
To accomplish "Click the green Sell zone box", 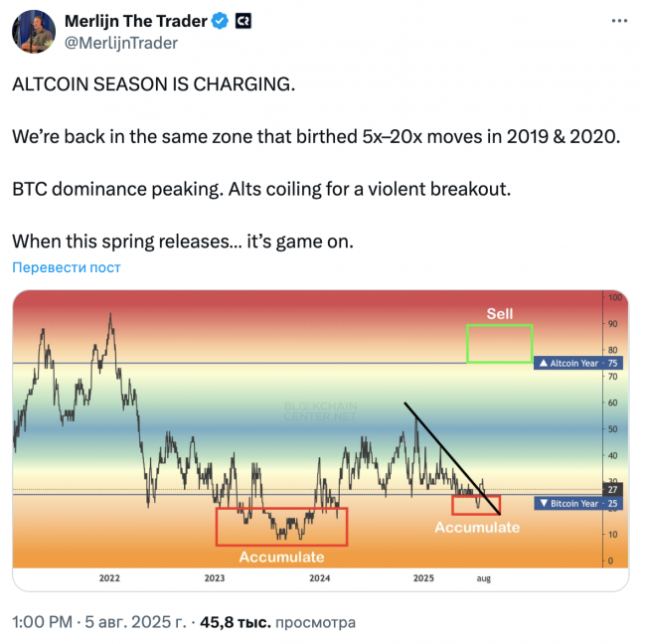I will (499, 344).
